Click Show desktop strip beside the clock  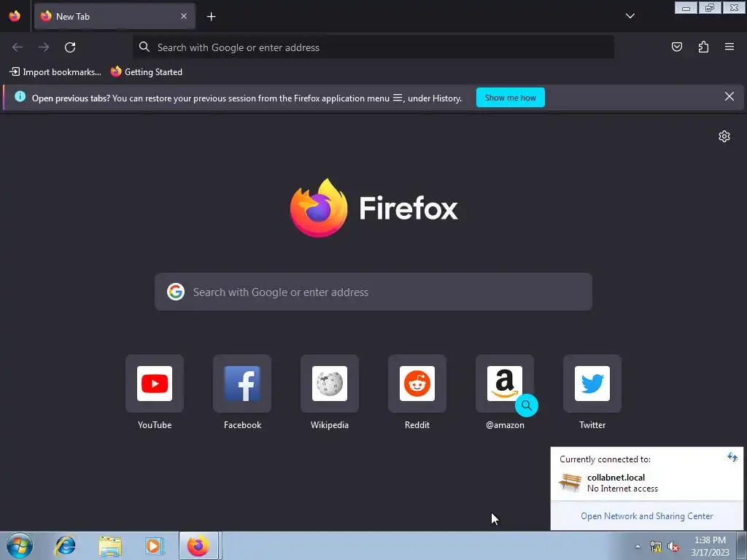pyautogui.click(x=742, y=545)
